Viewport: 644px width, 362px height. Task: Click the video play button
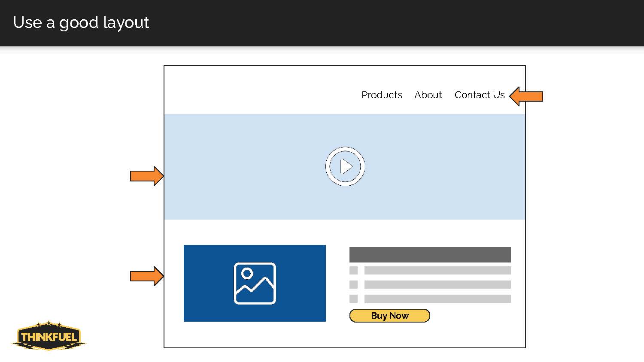pos(345,166)
